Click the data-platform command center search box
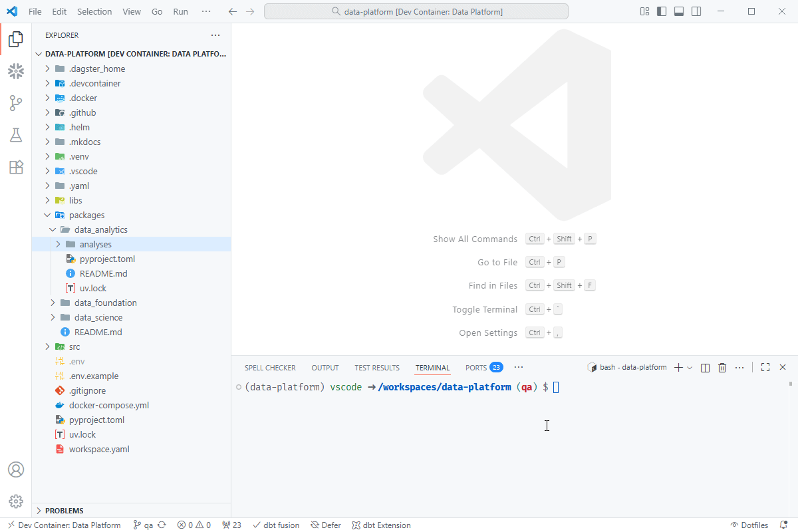798x532 pixels. coord(416,11)
